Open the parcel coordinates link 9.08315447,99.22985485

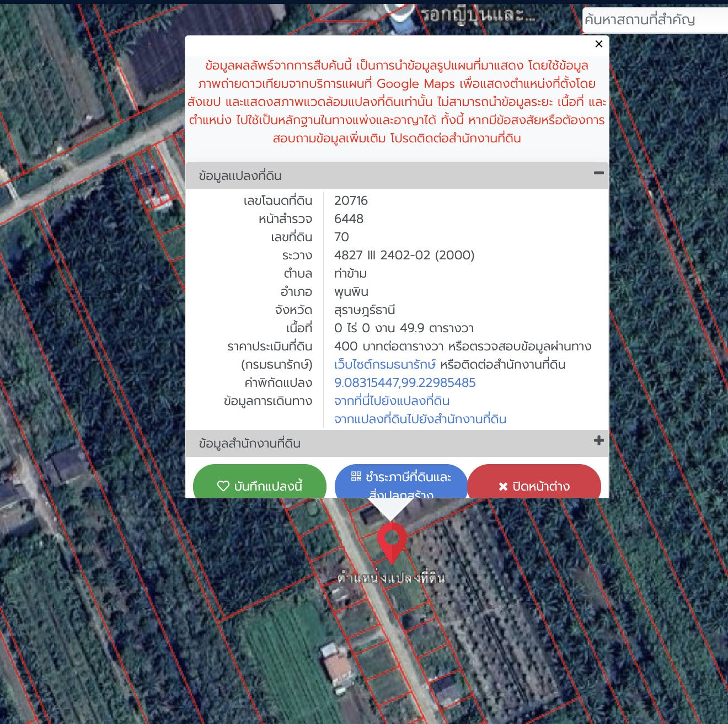(x=404, y=383)
